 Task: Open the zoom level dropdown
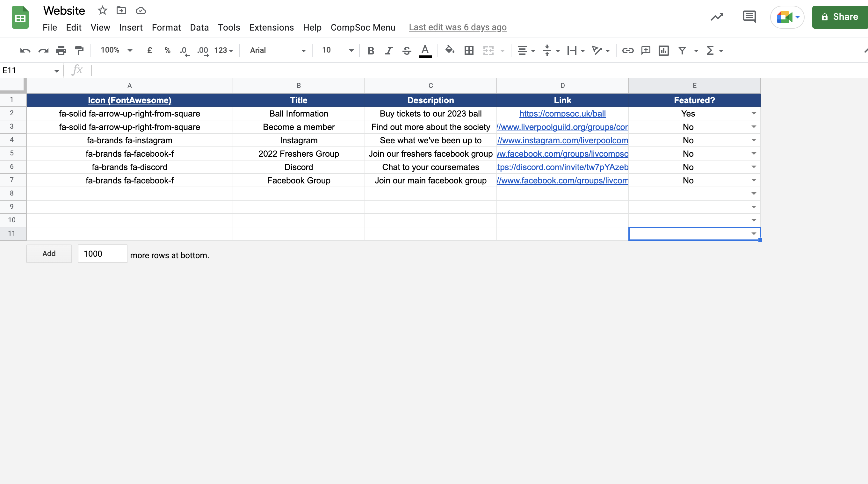pyautogui.click(x=116, y=50)
